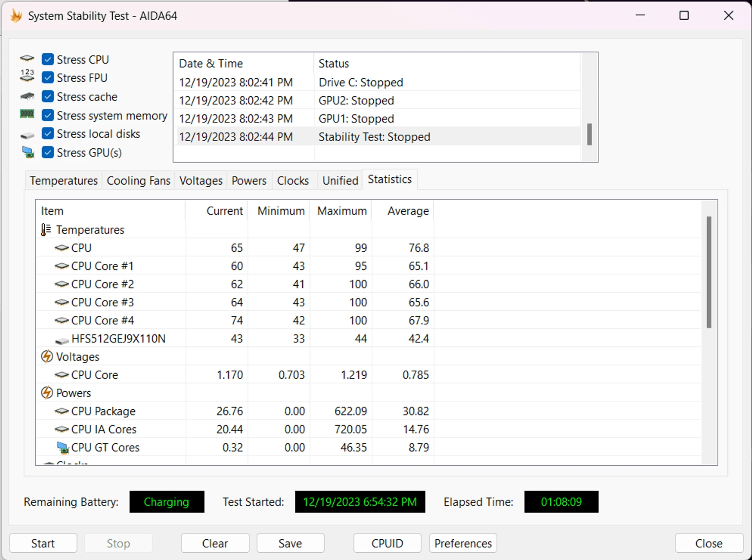Viewport: 752px width, 560px height.
Task: Open the Powers tab
Action: [x=249, y=180]
